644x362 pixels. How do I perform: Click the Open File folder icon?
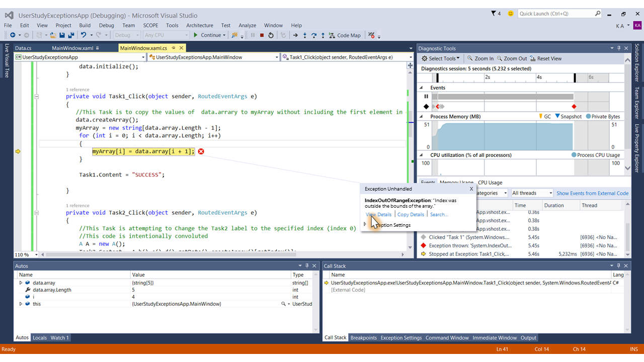pyautogui.click(x=52, y=35)
